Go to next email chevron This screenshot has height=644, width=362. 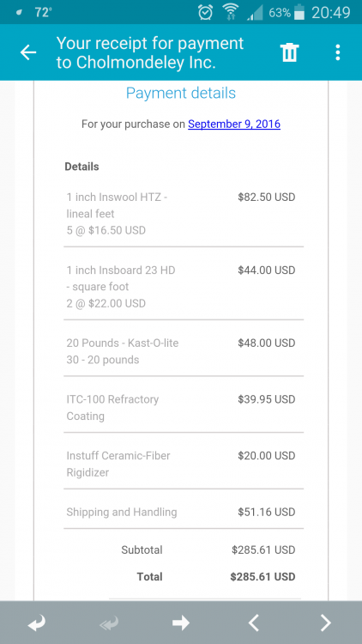[x=325, y=623]
